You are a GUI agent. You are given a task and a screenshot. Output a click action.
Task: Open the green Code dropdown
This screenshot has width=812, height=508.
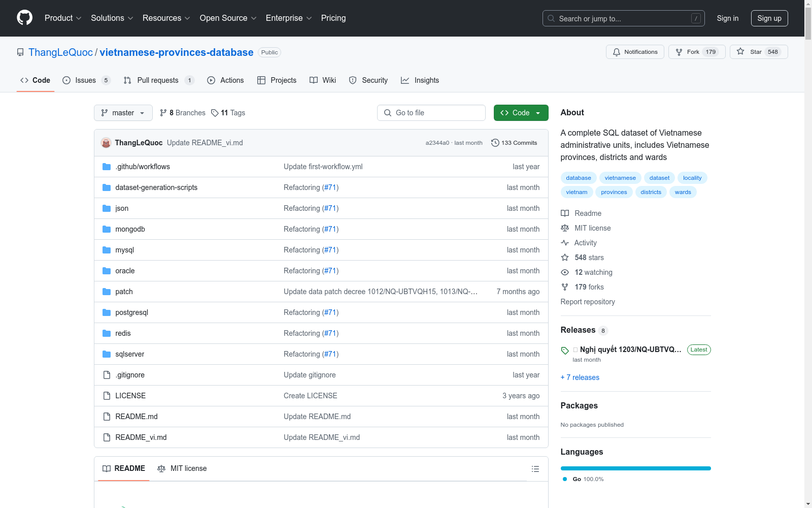521,113
